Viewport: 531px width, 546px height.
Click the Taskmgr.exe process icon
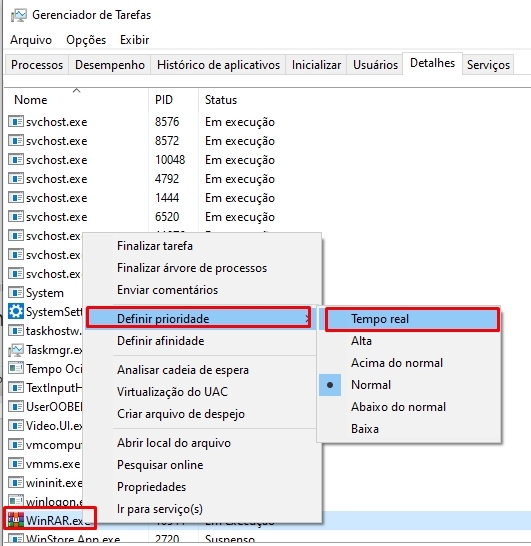[16, 350]
